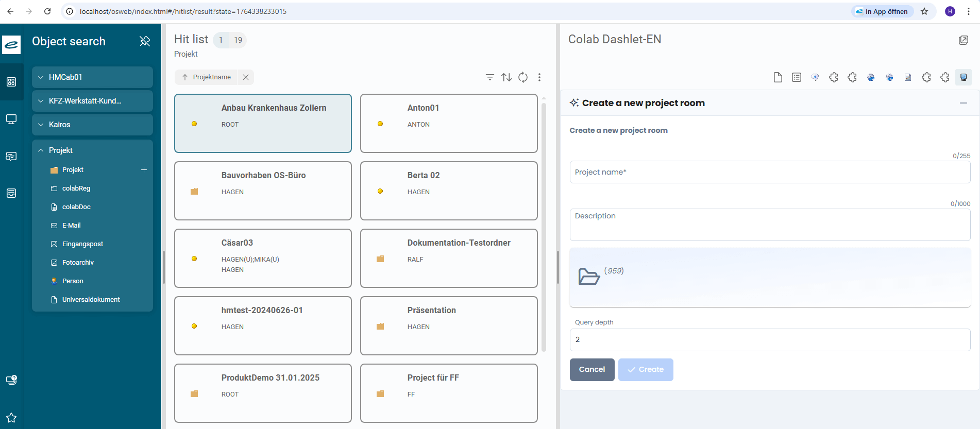Select the list details dashlet icon

coord(797,77)
